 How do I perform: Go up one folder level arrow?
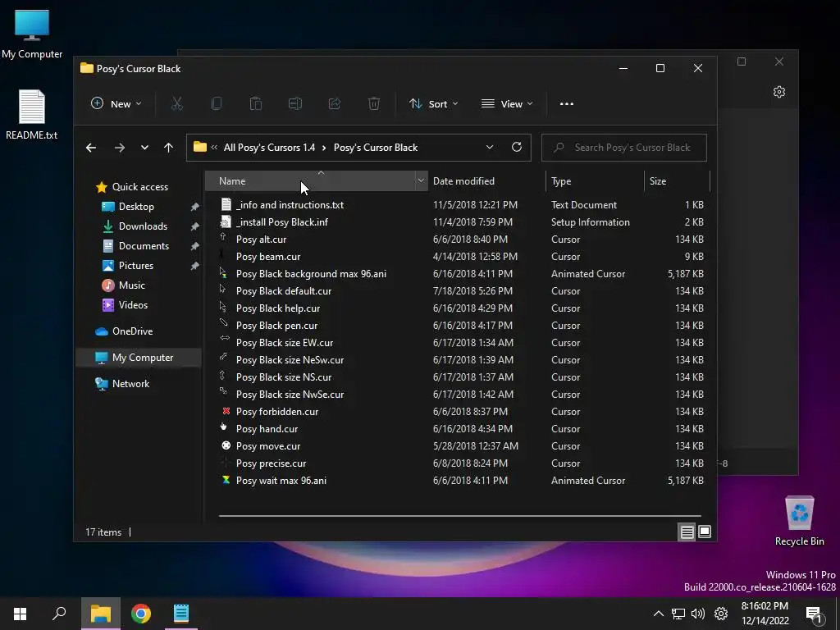(x=169, y=148)
